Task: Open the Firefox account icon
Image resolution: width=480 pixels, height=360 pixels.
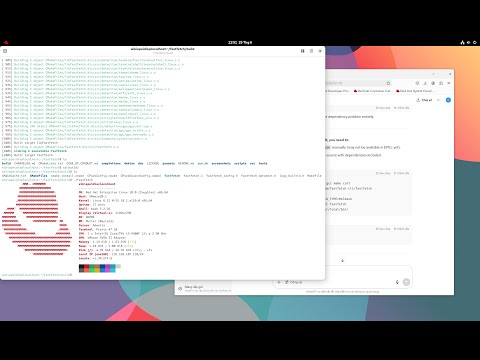Action: click(433, 83)
